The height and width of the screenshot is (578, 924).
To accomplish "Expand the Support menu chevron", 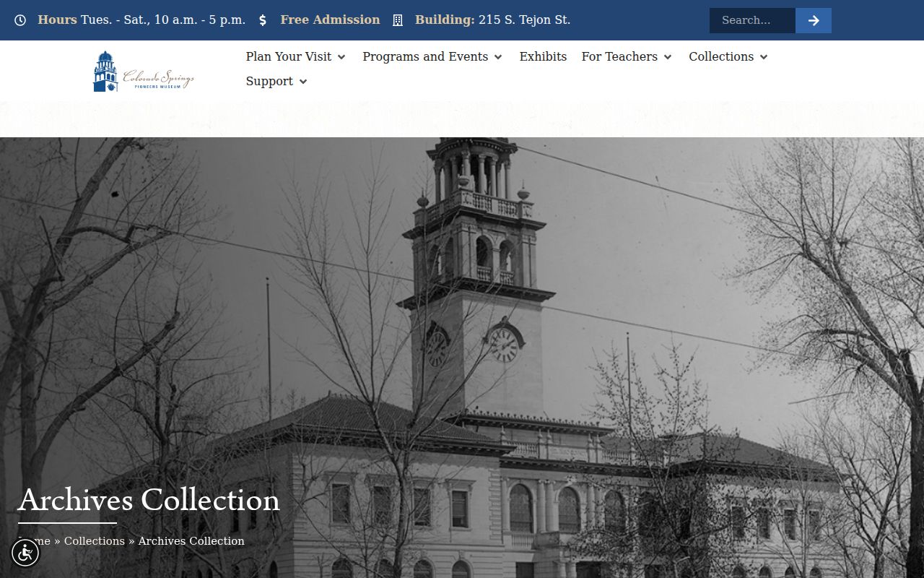I will pyautogui.click(x=303, y=82).
